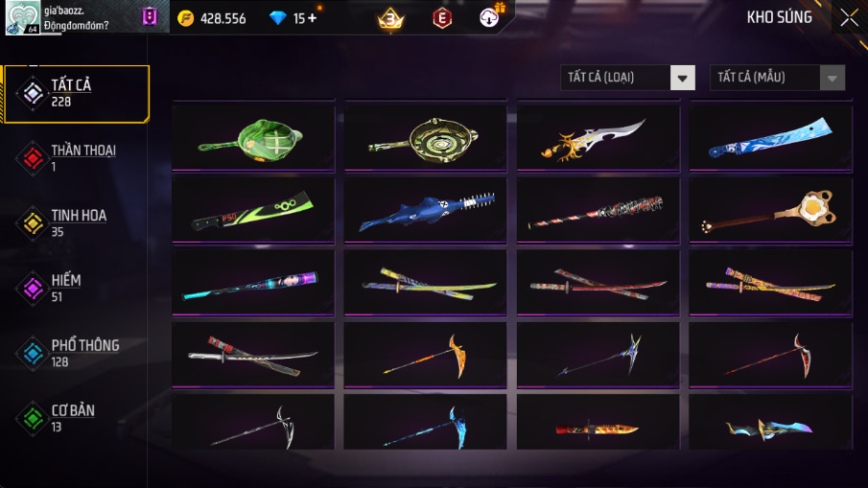Pick the blue shark saw weapon skin
The image size is (868, 488).
(x=425, y=211)
